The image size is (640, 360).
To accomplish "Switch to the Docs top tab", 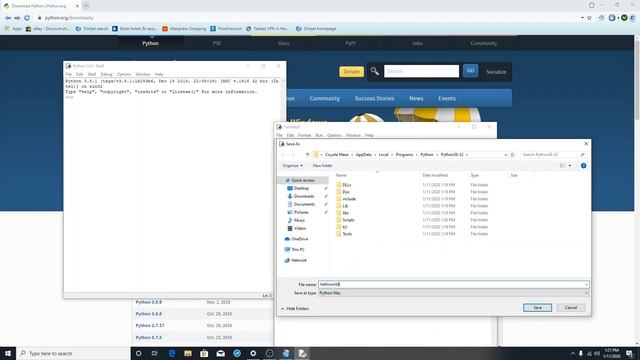I will (284, 43).
